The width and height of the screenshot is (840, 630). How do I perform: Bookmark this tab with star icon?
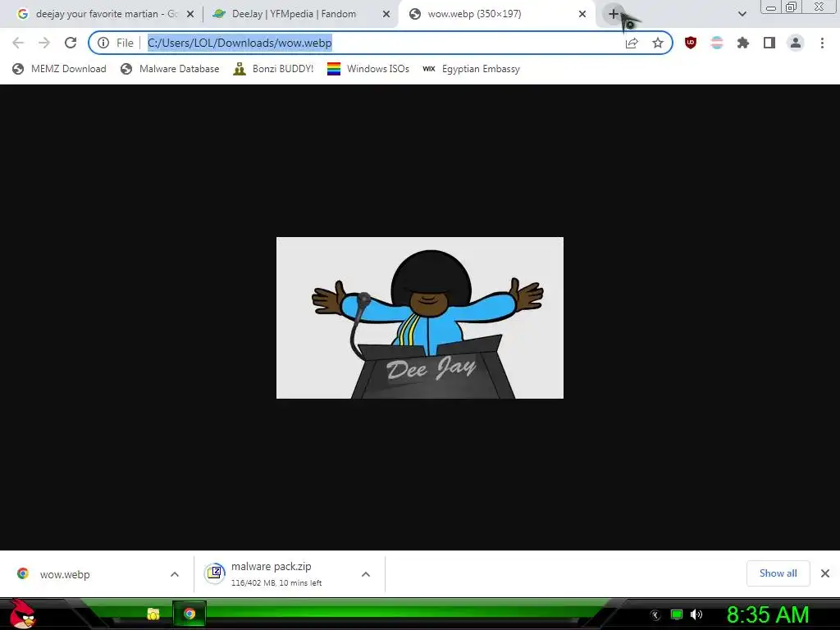(x=658, y=43)
